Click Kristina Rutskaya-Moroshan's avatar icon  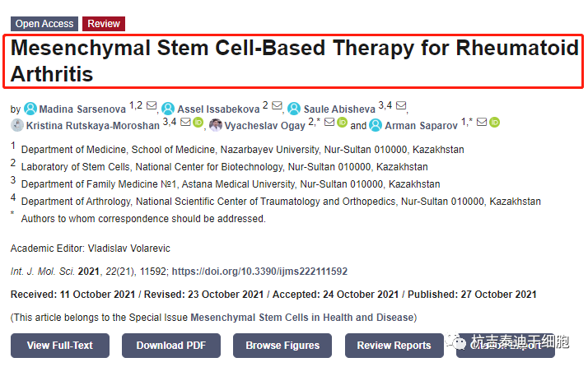[17, 125]
